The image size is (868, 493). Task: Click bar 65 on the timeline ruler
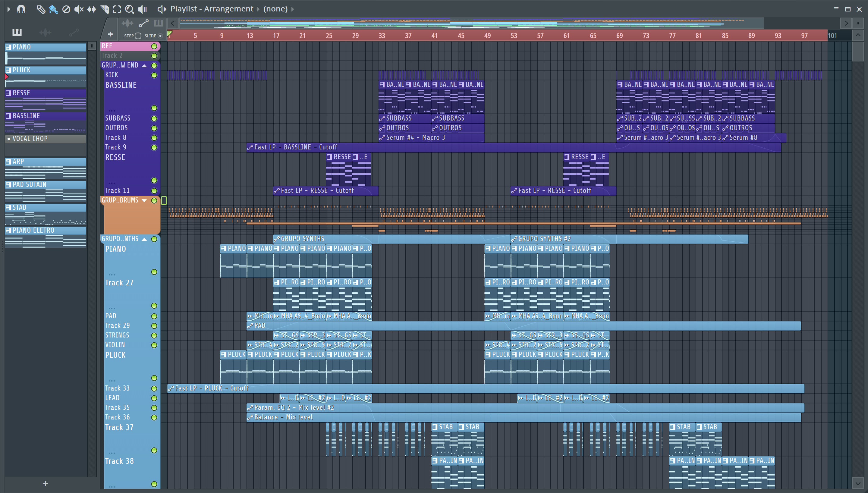tap(593, 36)
